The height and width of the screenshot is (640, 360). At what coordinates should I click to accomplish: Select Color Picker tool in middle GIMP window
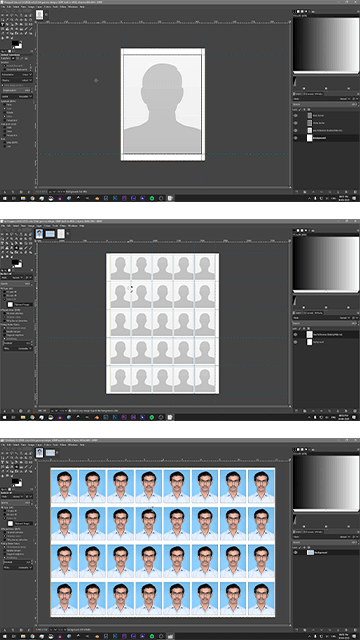[7, 239]
